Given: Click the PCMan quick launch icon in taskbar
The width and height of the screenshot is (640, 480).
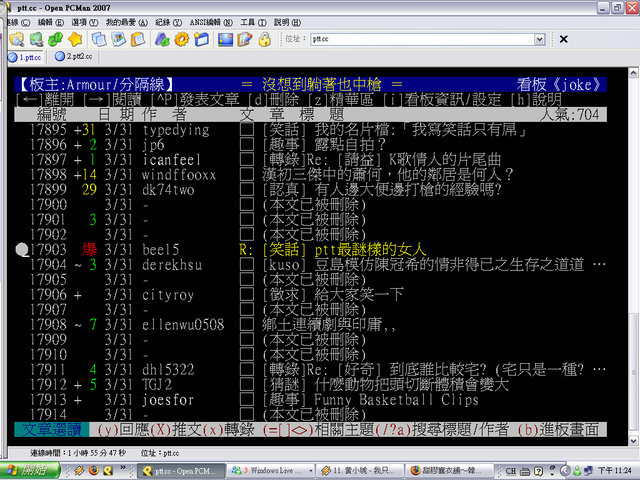Looking at the screenshot, I should point(108,471).
